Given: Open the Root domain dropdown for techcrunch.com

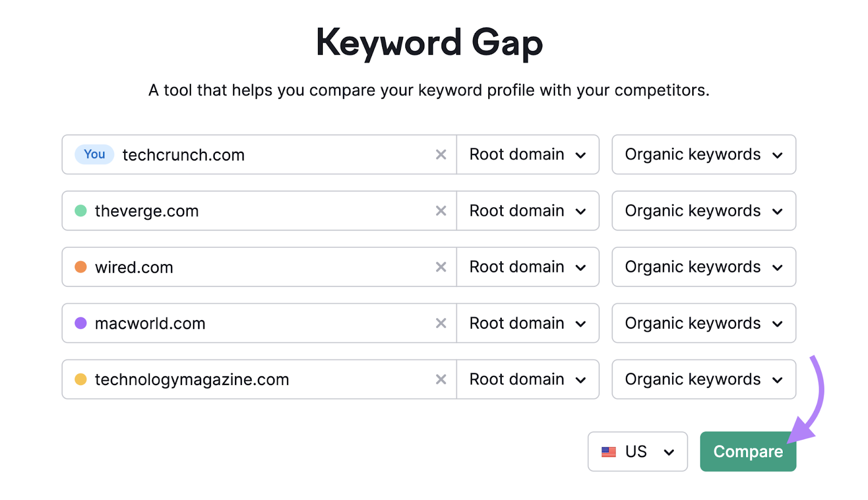Looking at the screenshot, I should [527, 155].
